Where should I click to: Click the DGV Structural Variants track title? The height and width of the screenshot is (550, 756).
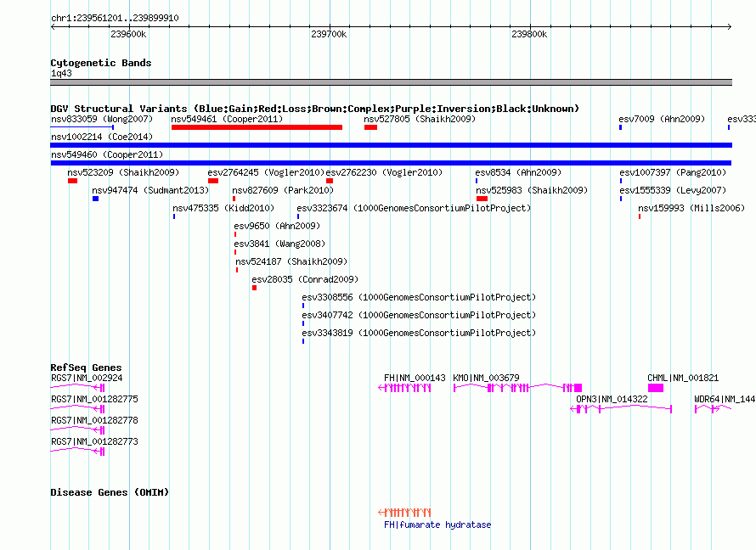(315, 109)
